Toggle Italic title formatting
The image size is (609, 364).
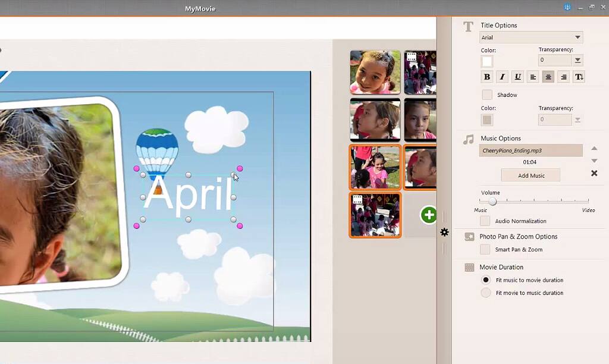tap(502, 77)
